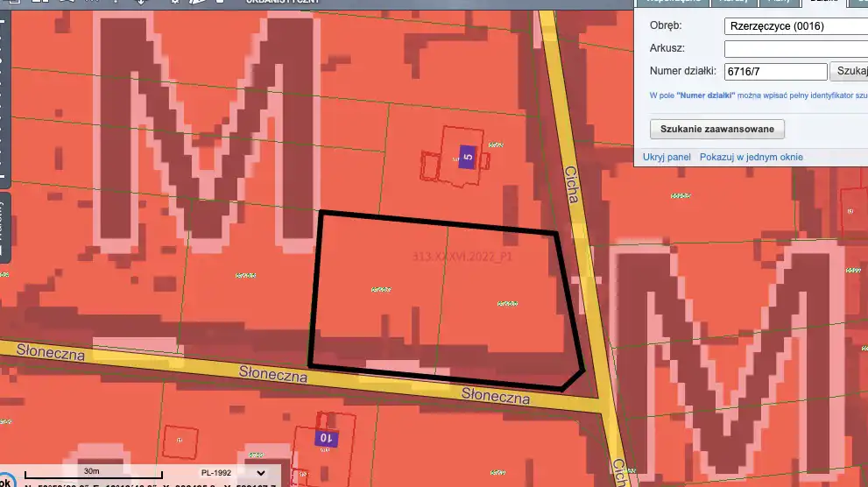Click the purple building number 10 marker
Image resolution: width=868 pixels, height=487 pixels.
[325, 437]
